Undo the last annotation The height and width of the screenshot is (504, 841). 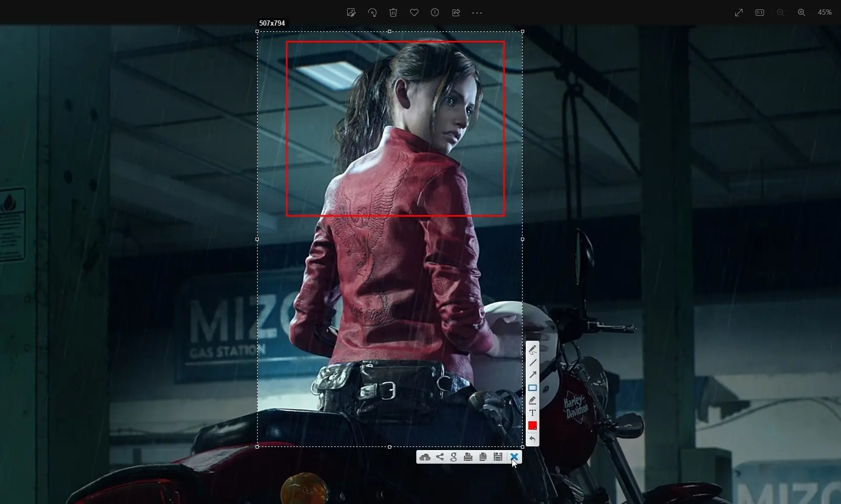point(533,439)
